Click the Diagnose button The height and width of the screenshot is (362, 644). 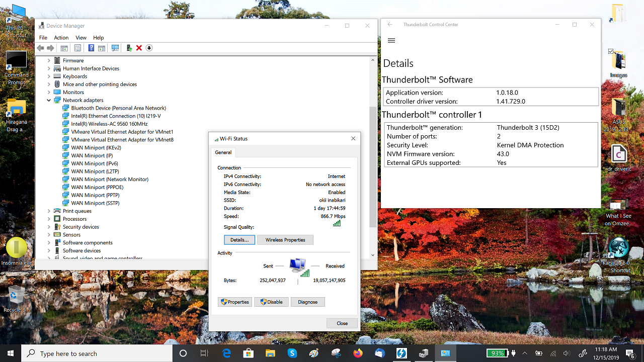[x=308, y=302]
